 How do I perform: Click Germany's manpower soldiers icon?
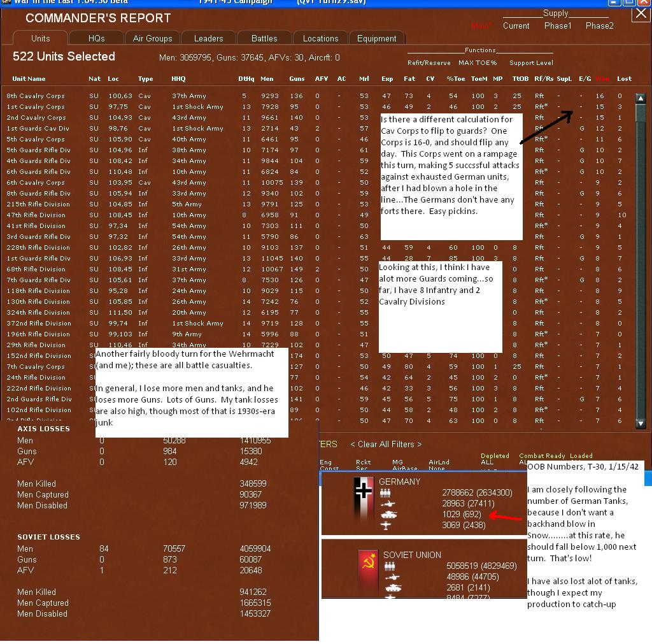(x=385, y=493)
